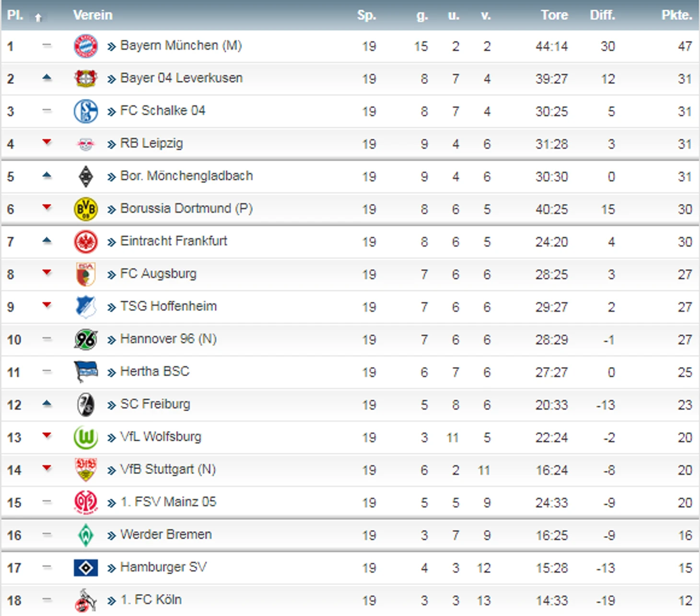Viewport: 700px width, 616px height.
Task: Click the Borussia Dortmund BVB logo
Action: (86, 209)
